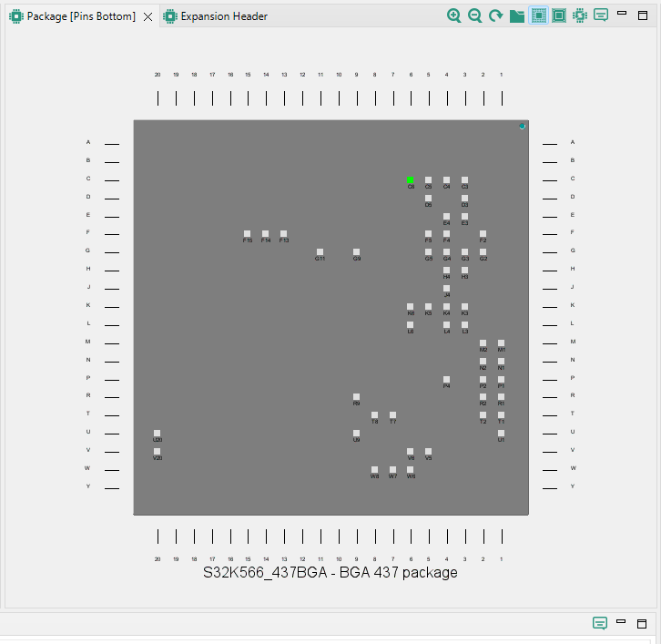The image size is (661, 644).
Task: Maximize the lower panel
Action: pyautogui.click(x=642, y=624)
